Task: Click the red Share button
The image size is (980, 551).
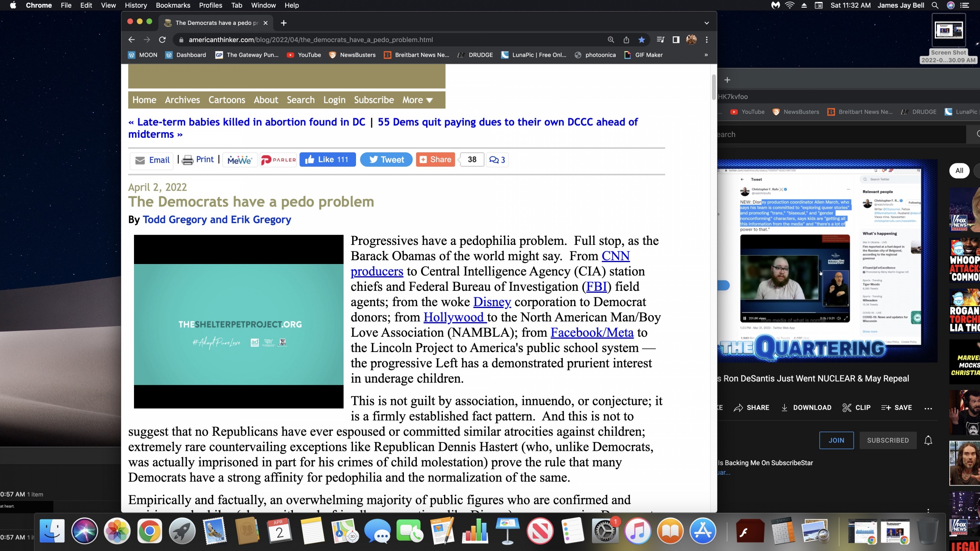Action: tap(435, 160)
